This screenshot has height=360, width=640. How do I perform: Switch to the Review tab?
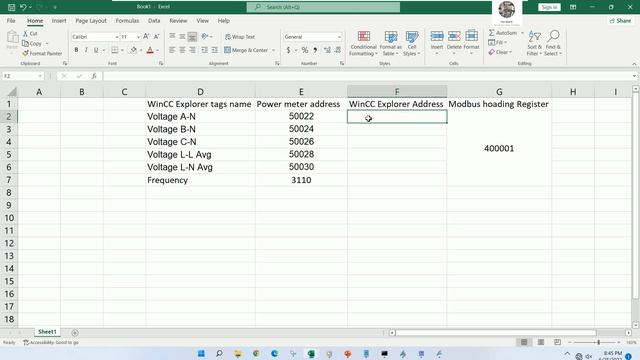click(178, 20)
